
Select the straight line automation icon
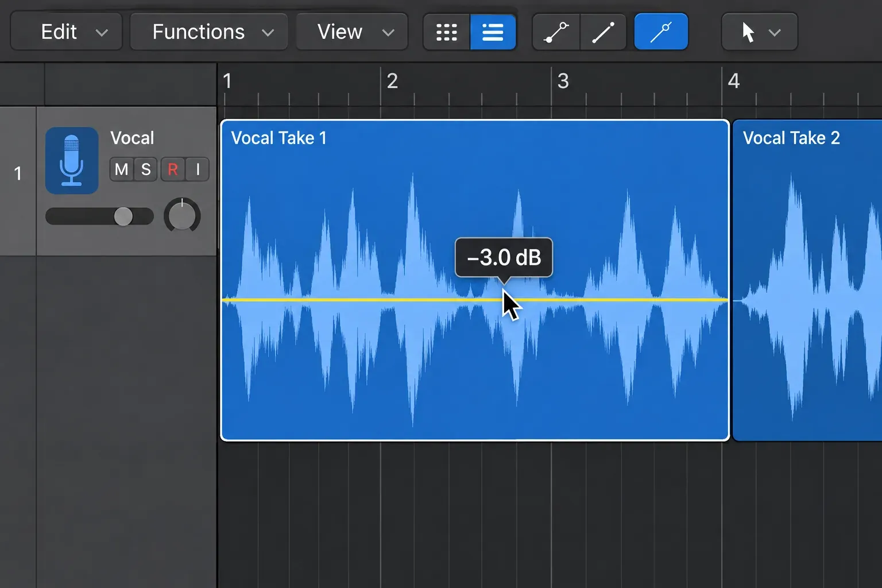tap(603, 32)
